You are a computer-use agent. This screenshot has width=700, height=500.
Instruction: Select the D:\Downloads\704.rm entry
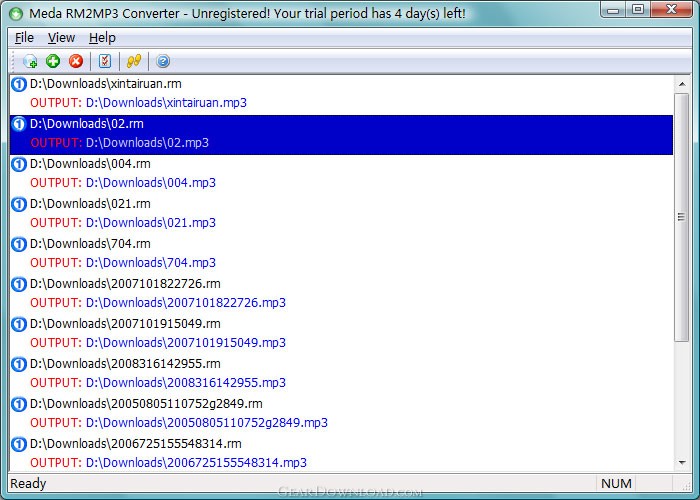[x=90, y=244]
